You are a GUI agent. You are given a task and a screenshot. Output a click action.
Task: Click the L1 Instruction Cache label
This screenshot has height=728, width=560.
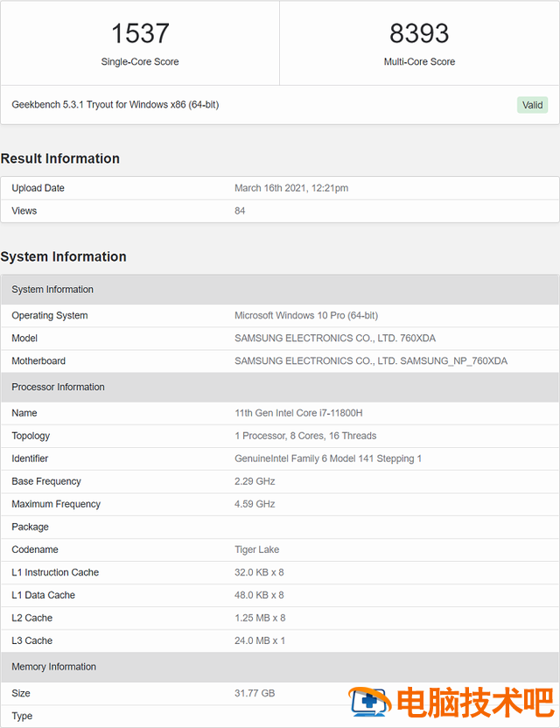click(x=55, y=572)
